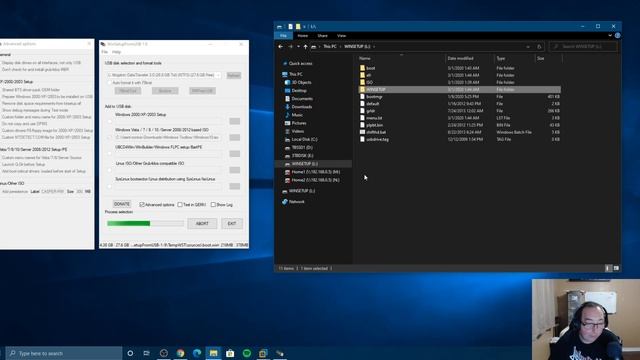Open Share tab in Explorer ribbon
Image resolution: width=640 pixels, height=360 pixels.
click(322, 36)
